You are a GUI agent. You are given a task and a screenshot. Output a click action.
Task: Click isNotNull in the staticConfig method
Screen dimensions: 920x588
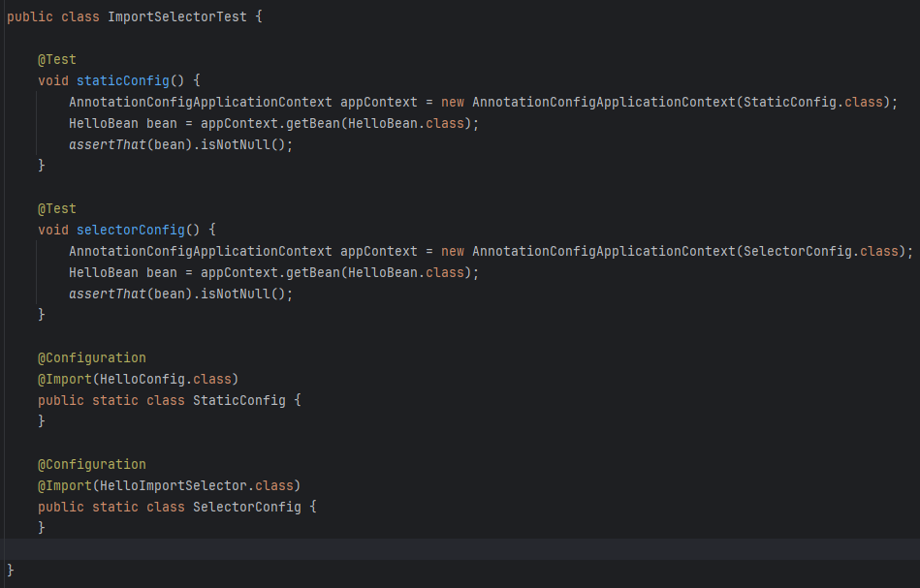coord(236,144)
